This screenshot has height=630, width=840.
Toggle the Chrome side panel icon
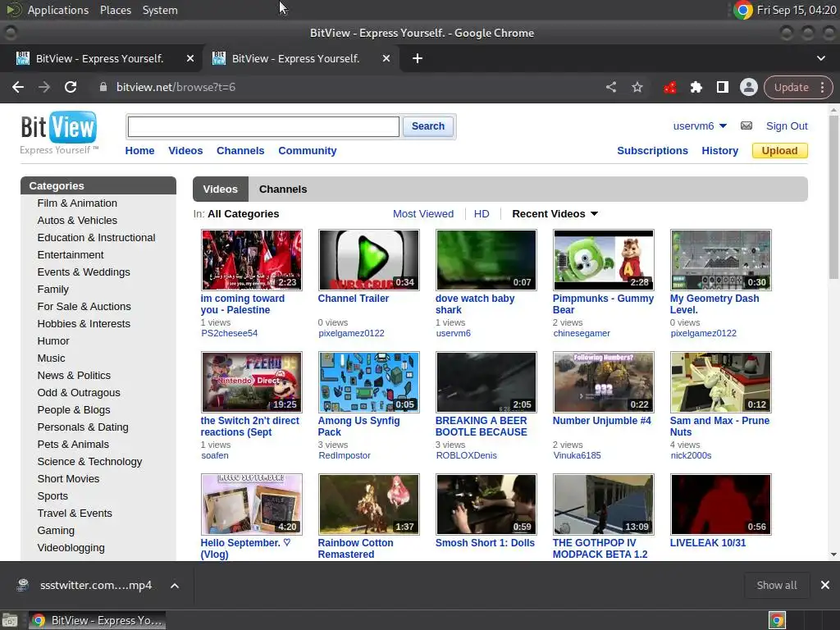[x=722, y=87]
